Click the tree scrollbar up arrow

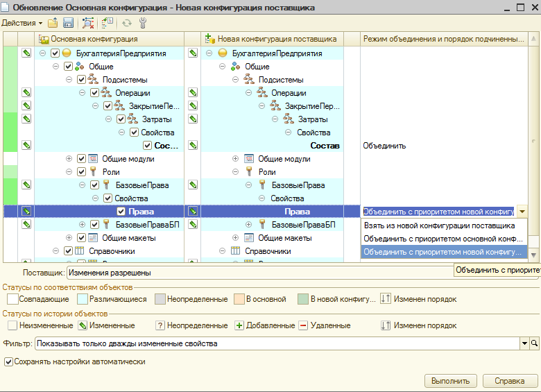(x=533, y=38)
